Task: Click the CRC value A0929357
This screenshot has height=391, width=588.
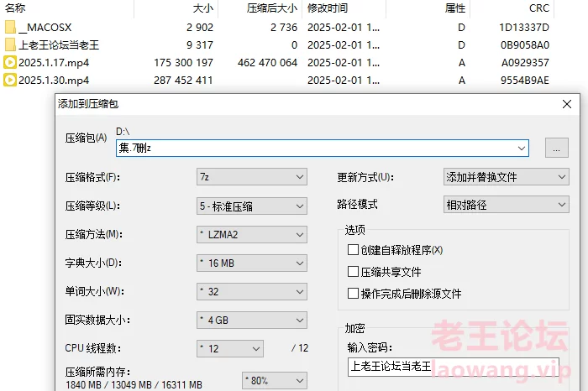Action: tap(525, 63)
